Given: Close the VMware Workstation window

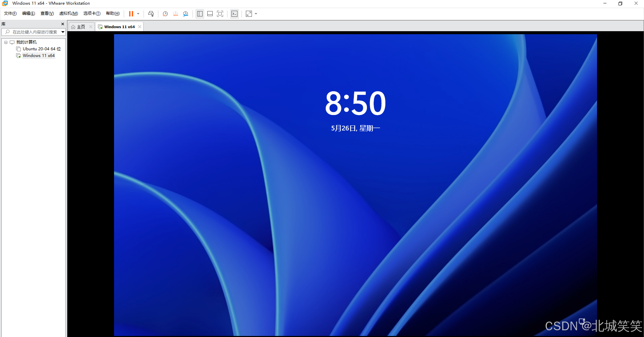Looking at the screenshot, I should tap(636, 3).
